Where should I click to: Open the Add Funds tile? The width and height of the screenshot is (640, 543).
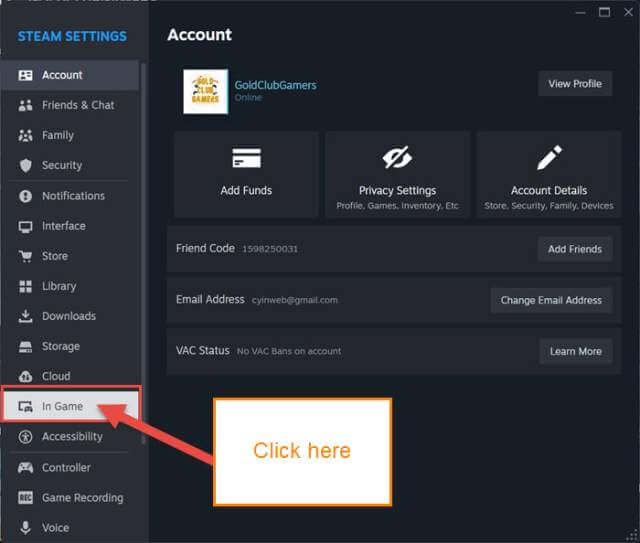click(x=246, y=175)
